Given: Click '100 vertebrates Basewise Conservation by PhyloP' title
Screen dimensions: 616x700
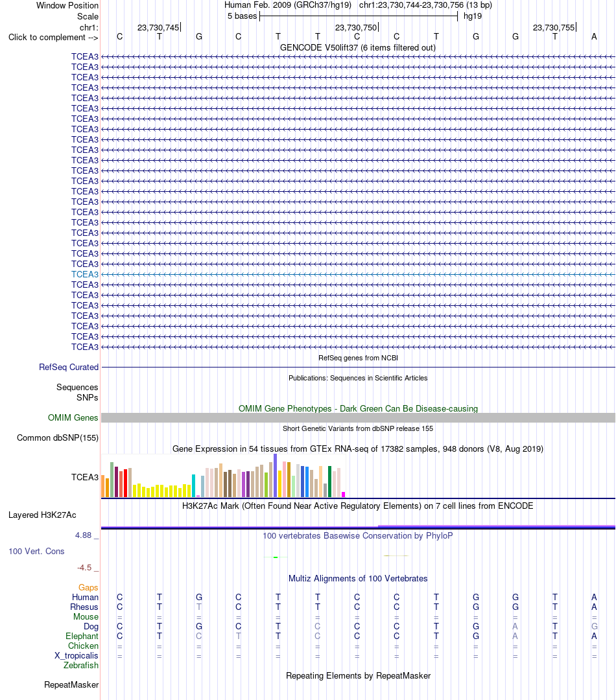Looking at the screenshot, I should [x=358, y=536].
